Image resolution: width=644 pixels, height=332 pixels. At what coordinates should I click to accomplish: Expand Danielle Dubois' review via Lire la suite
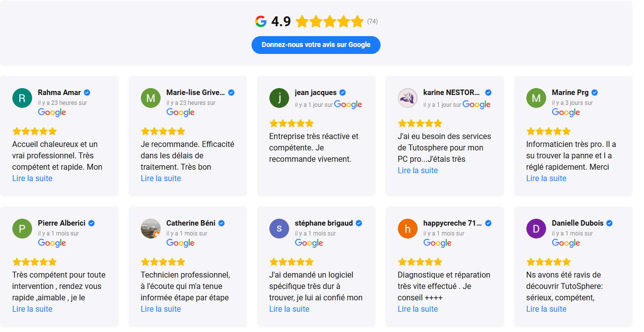pyautogui.click(x=546, y=309)
